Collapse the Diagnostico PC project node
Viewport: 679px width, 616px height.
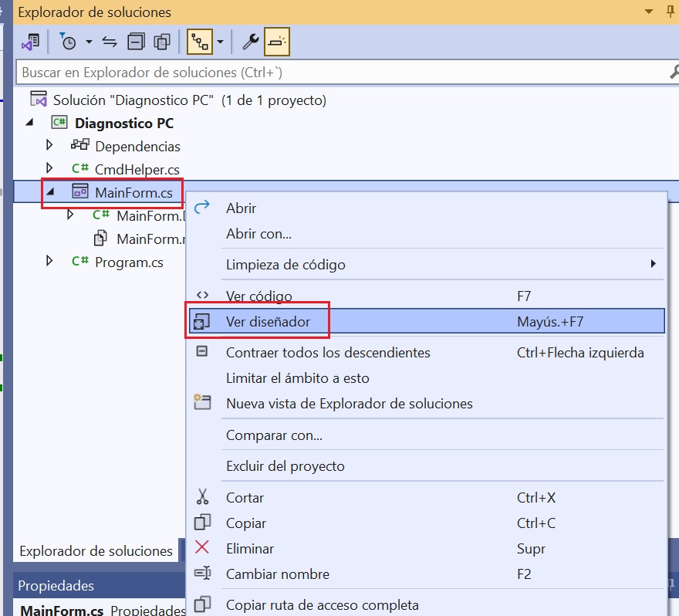pyautogui.click(x=30, y=123)
